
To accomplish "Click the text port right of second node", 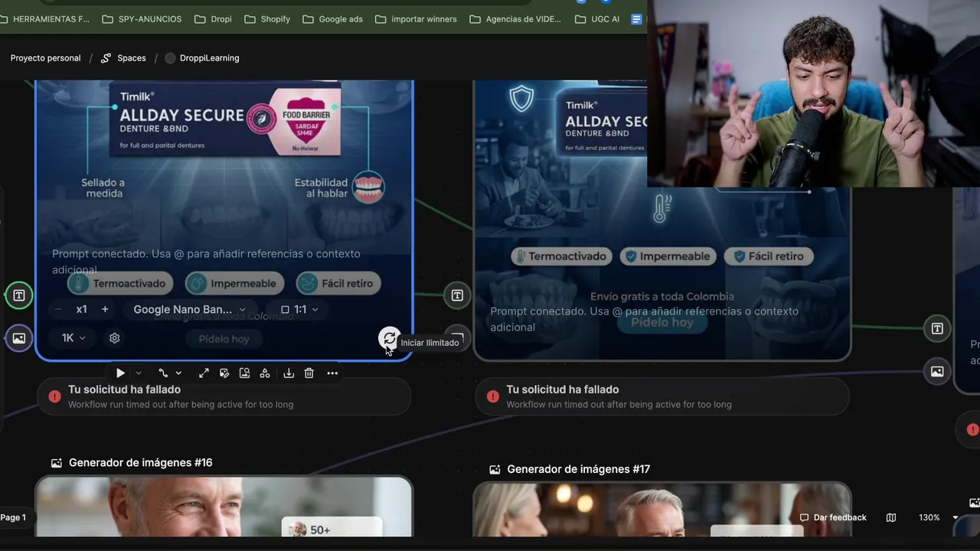I will point(937,328).
